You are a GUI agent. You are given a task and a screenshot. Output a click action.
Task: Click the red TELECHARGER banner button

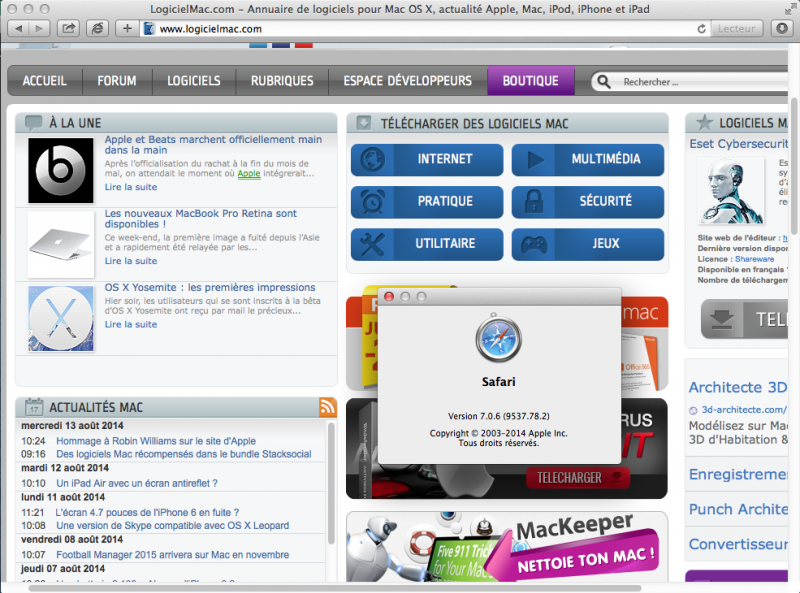[578, 478]
